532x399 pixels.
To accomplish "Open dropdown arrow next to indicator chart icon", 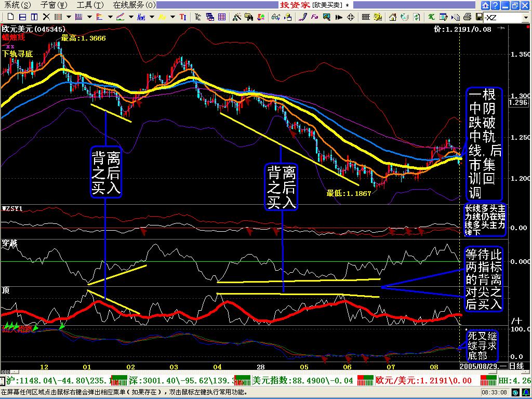I will tap(131, 17).
